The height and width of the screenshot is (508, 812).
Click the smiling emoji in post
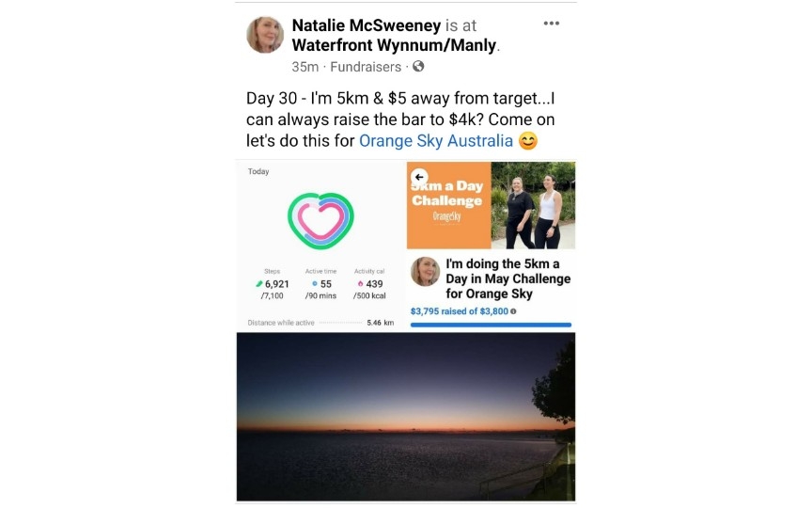pos(527,141)
